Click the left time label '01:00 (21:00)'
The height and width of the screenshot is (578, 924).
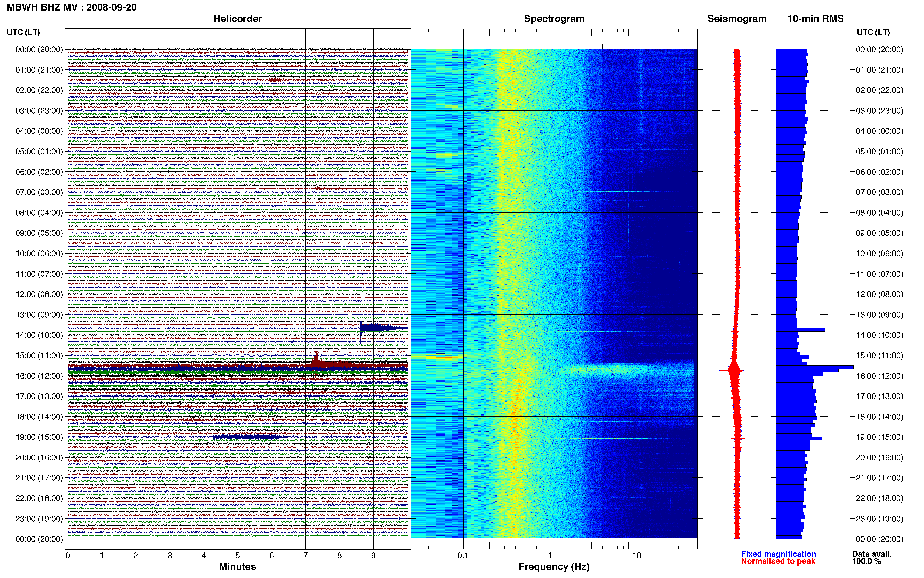(39, 70)
